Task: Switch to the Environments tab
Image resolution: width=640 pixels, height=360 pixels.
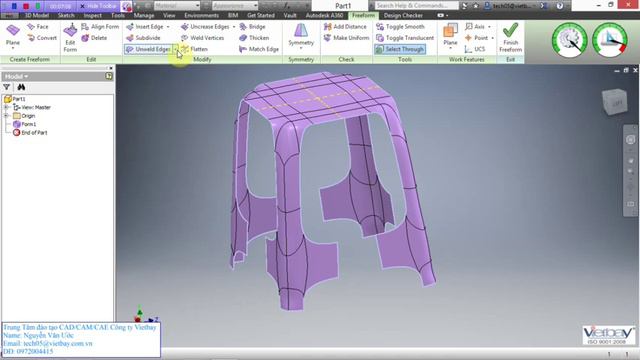Action: coord(202,16)
